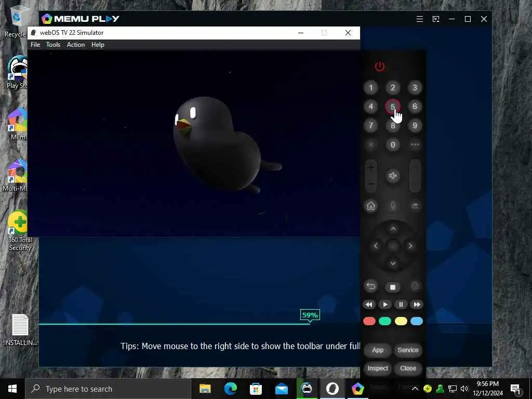Click the center OK button of D-pad
532x399 pixels.
coord(393,246)
